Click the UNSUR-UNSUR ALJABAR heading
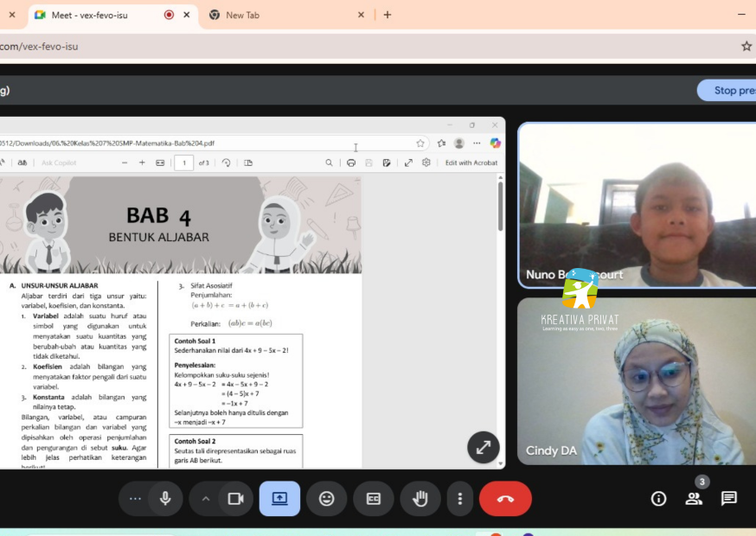 60,285
